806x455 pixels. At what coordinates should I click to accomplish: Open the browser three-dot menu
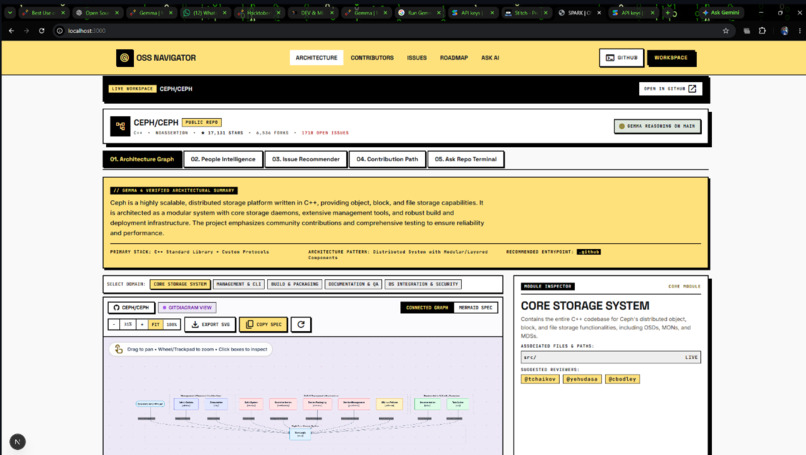[799, 31]
